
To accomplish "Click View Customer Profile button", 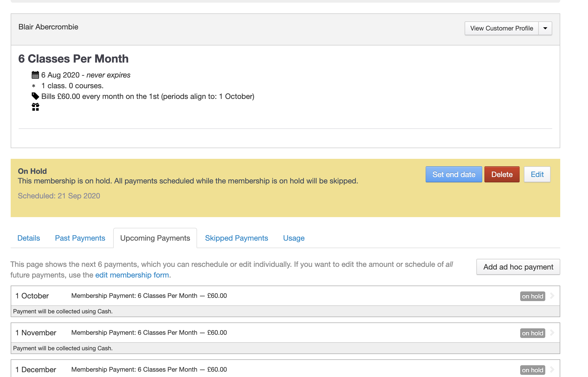I will tap(501, 28).
